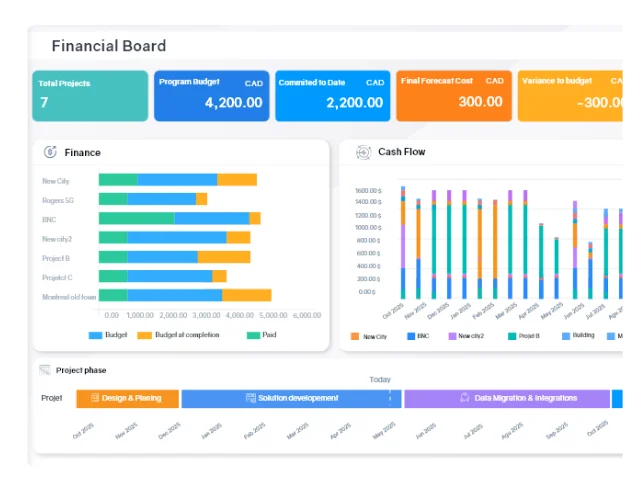
Task: Click the icon in Data Migration & Integrations phase
Action: click(x=465, y=398)
